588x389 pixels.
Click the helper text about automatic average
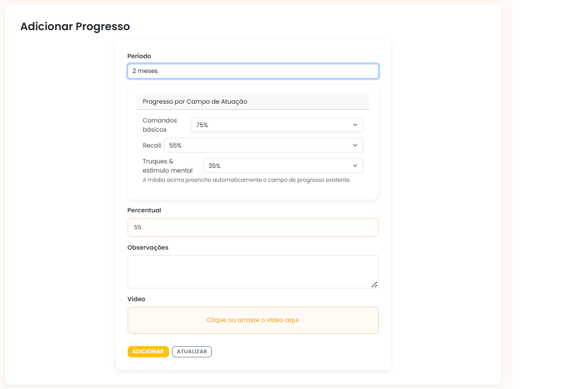247,180
